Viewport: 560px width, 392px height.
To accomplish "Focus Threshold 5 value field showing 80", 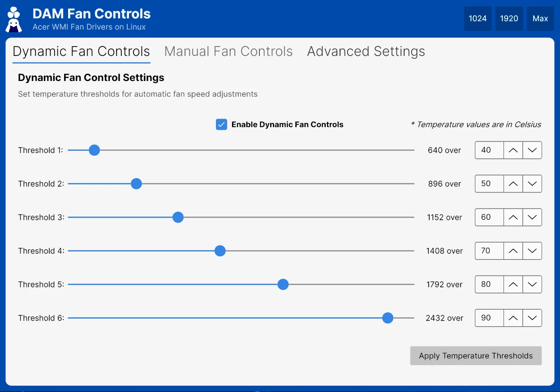I will (x=490, y=285).
